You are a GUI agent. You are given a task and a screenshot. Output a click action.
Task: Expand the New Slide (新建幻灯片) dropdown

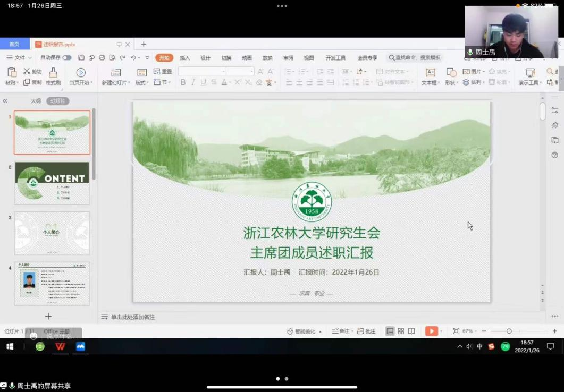(115, 83)
